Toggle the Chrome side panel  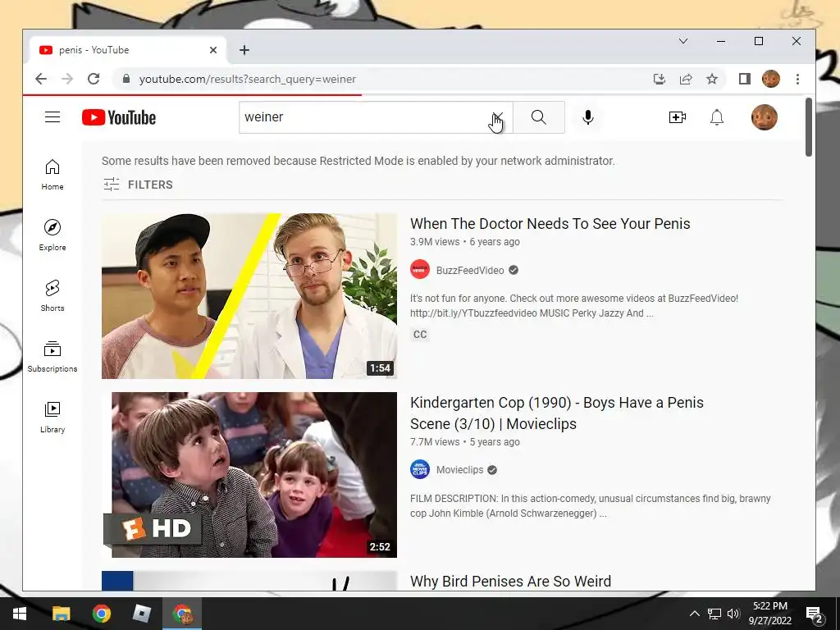(x=744, y=80)
